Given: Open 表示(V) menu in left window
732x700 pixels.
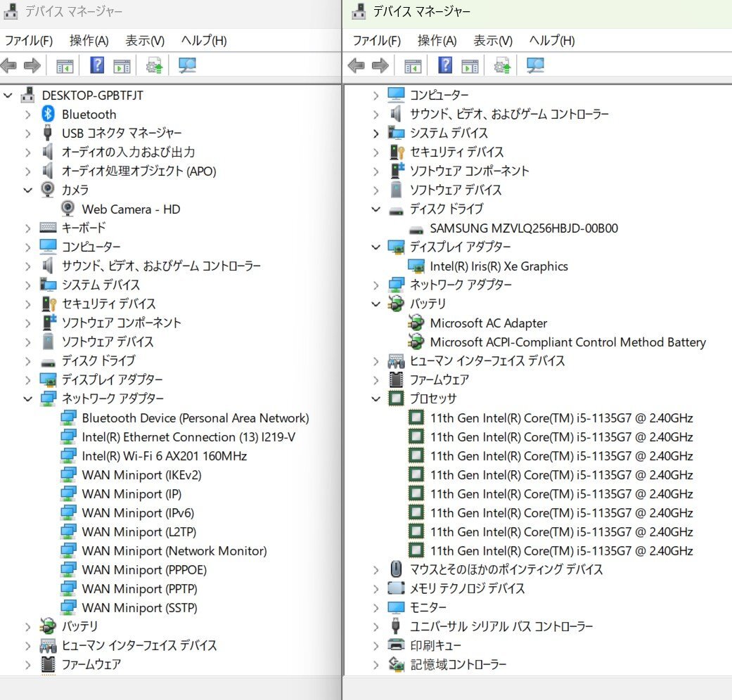Looking at the screenshot, I should coord(145,41).
